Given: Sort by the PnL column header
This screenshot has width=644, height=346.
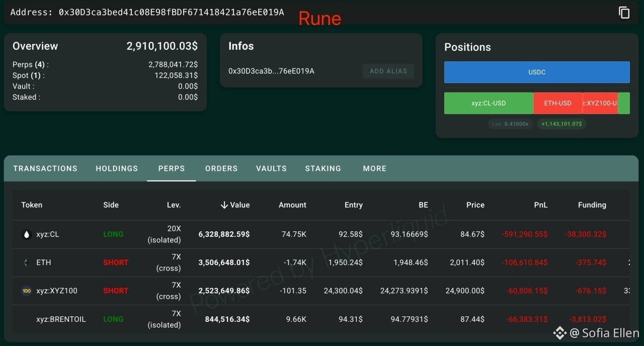Looking at the screenshot, I should pyautogui.click(x=540, y=205).
